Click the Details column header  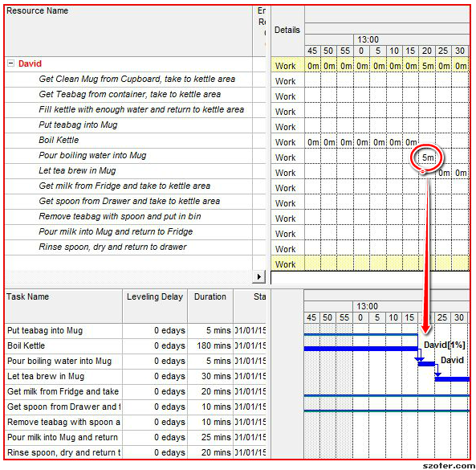(287, 30)
